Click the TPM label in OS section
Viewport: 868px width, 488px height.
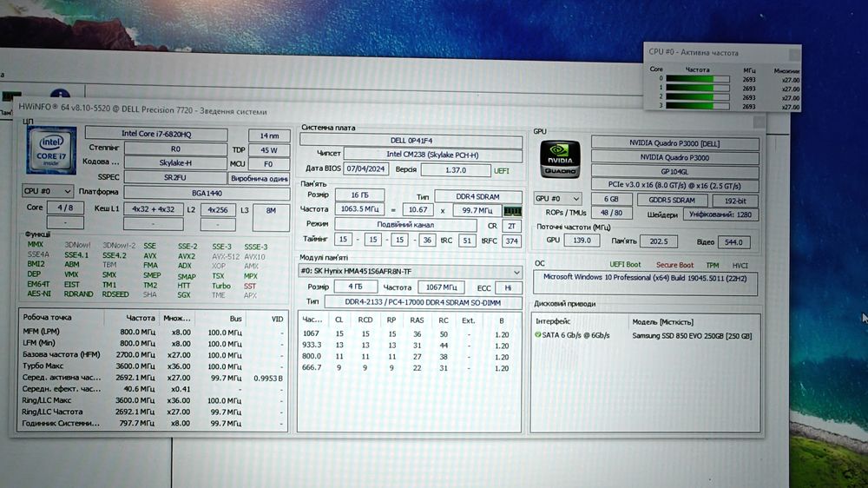[713, 266]
